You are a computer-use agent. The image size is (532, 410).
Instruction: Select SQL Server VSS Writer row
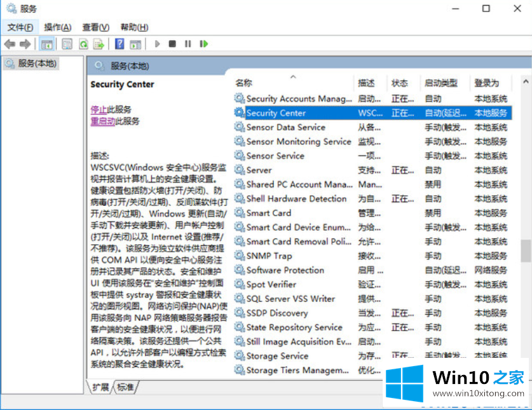372,298
